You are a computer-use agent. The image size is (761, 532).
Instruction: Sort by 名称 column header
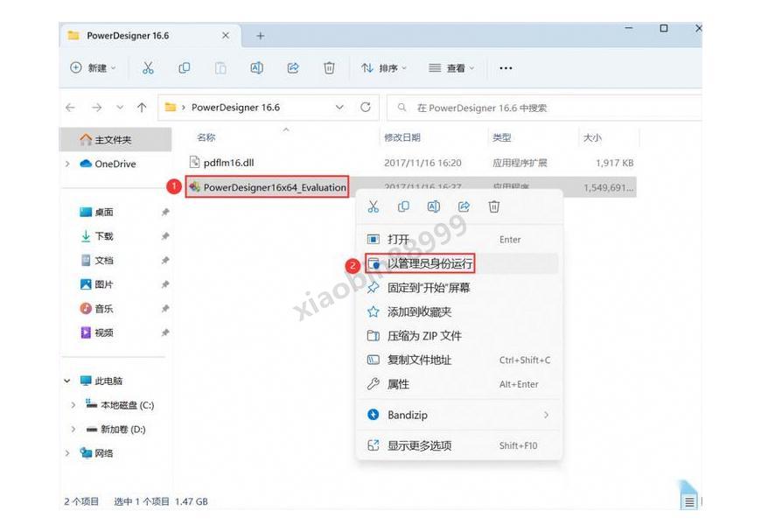pyautogui.click(x=206, y=137)
